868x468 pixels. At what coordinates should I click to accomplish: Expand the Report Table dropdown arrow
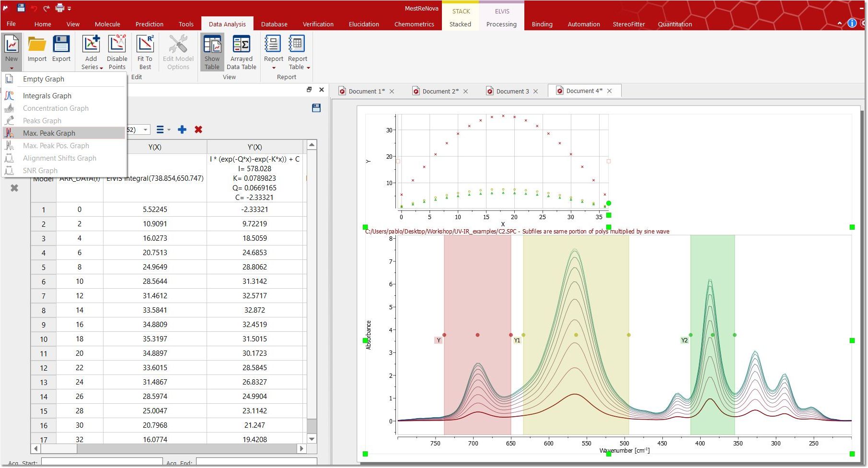(308, 68)
